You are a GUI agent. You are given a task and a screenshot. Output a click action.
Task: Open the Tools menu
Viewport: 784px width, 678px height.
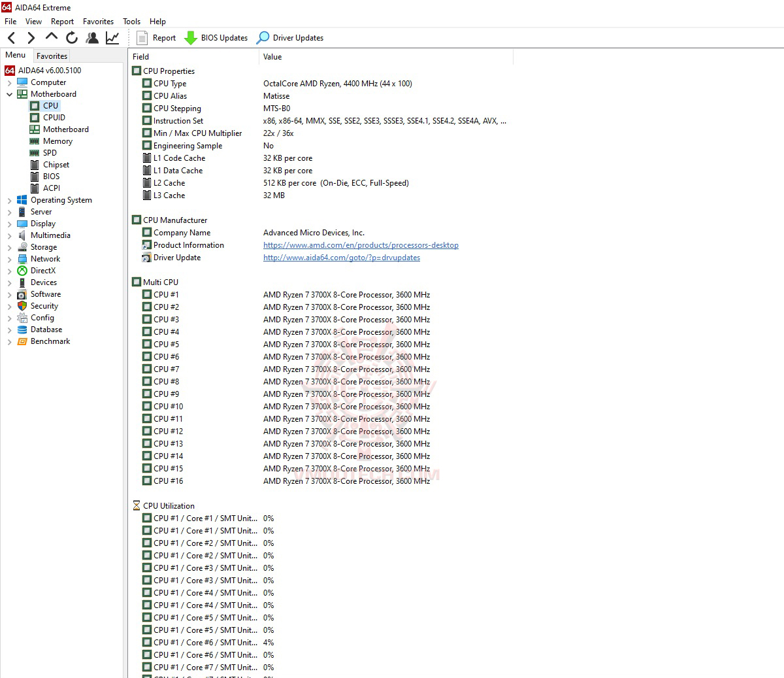pyautogui.click(x=131, y=22)
